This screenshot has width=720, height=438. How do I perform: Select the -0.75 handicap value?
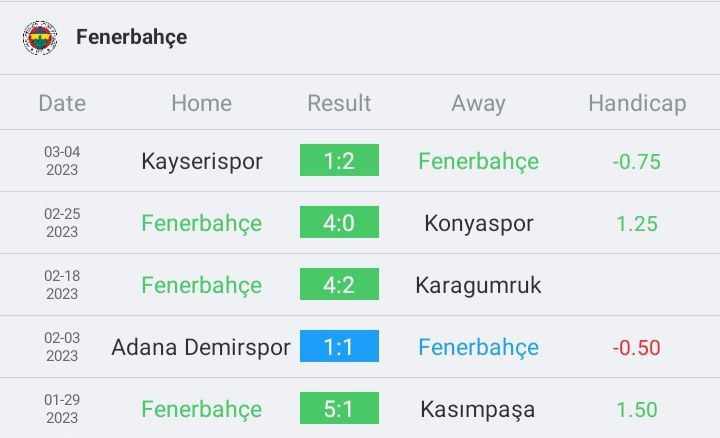636,162
